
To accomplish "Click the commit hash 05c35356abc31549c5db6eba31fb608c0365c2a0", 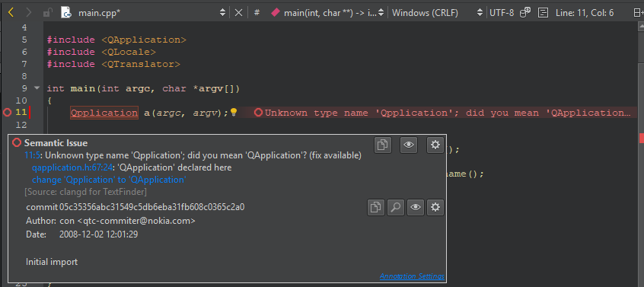I will (x=152, y=207).
